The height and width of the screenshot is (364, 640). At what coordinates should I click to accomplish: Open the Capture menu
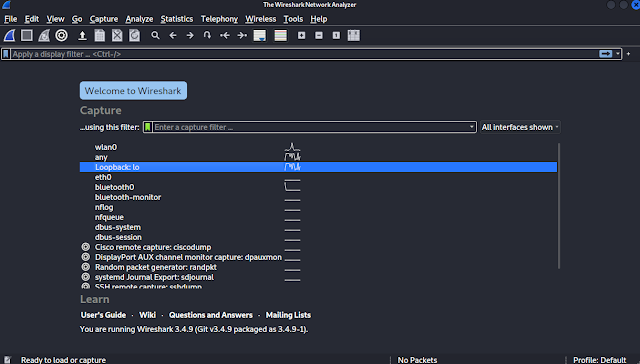[x=104, y=19]
